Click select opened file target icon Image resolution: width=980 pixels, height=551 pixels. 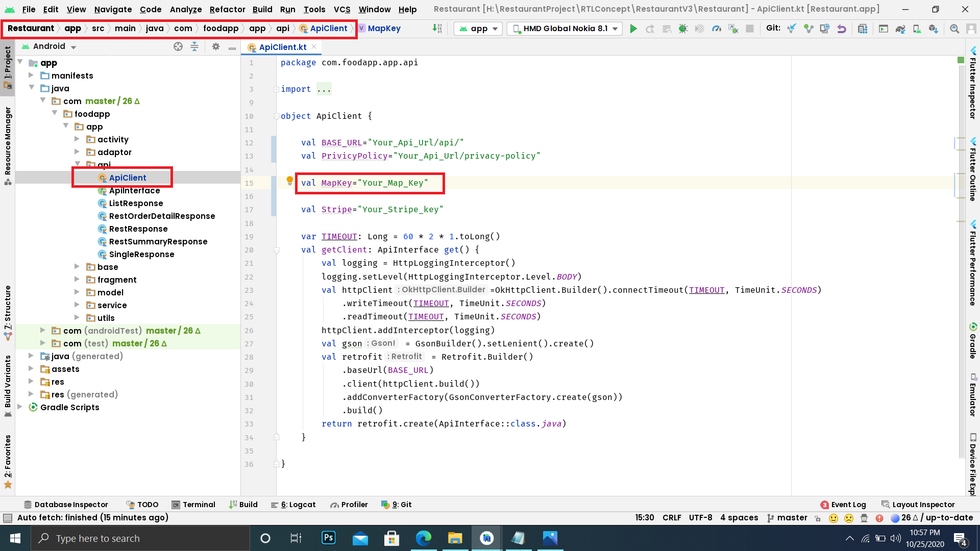click(178, 46)
